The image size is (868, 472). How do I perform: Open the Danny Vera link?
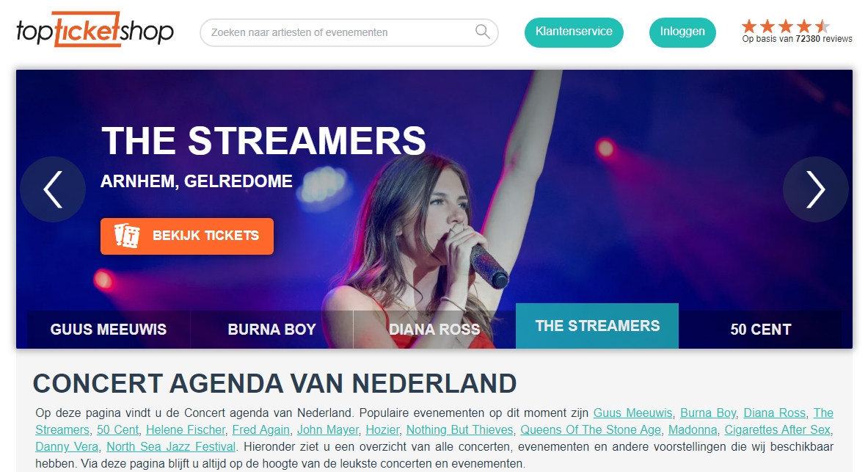coord(67,446)
